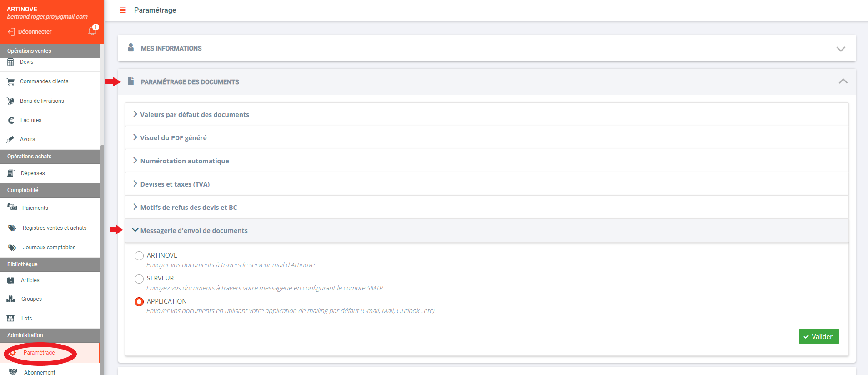Select the APPLICATION radio option
The image size is (868, 375).
pos(139,302)
